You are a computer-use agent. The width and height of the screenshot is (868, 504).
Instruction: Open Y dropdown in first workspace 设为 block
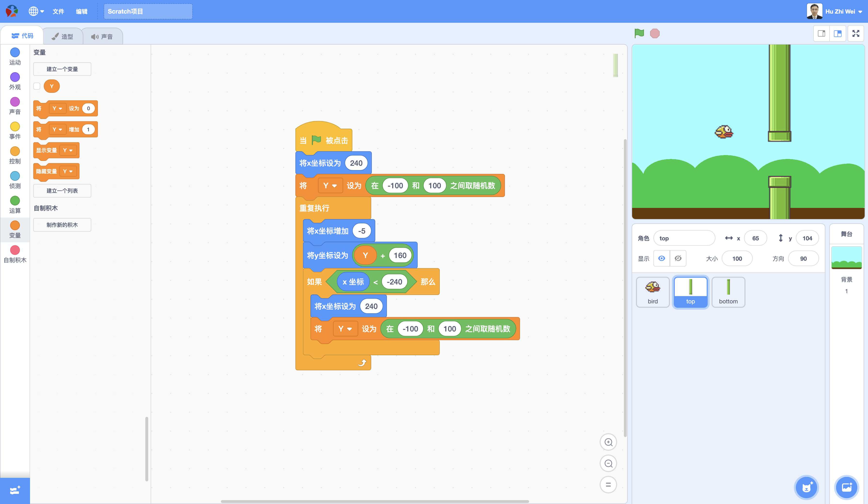pos(330,185)
